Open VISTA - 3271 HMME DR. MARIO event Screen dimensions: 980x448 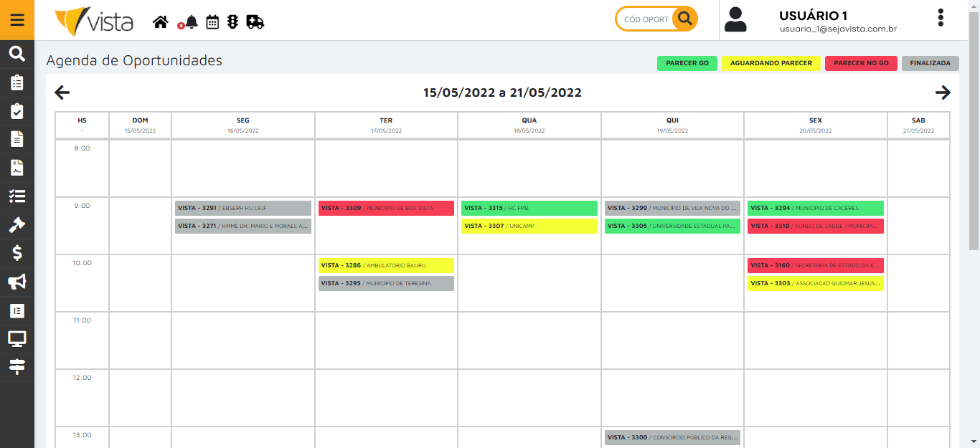click(243, 226)
